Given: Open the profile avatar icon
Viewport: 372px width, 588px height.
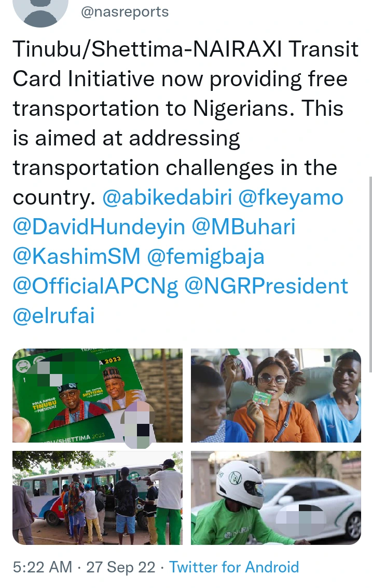Looking at the screenshot, I should (40, 11).
